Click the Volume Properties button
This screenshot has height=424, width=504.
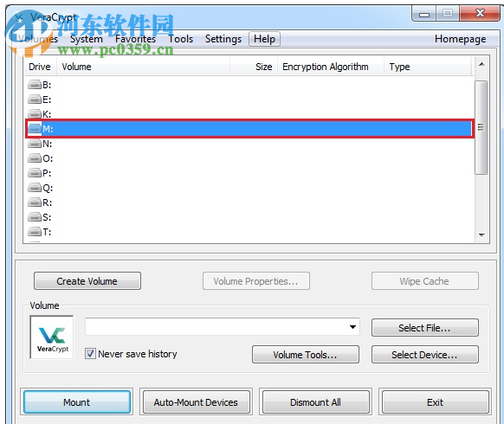pyautogui.click(x=256, y=281)
